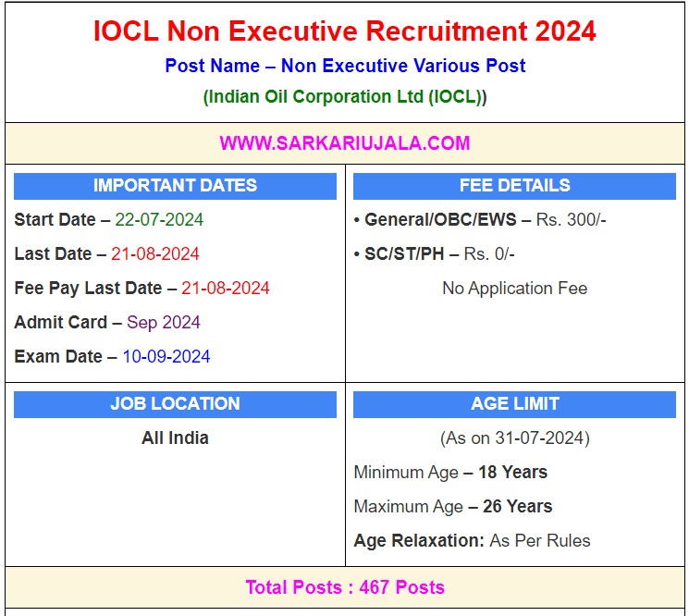Image resolution: width=689 pixels, height=616 pixels.
Task: Click the General/OBC/EWS Rs. 300/- fee line
Action: click(x=480, y=220)
